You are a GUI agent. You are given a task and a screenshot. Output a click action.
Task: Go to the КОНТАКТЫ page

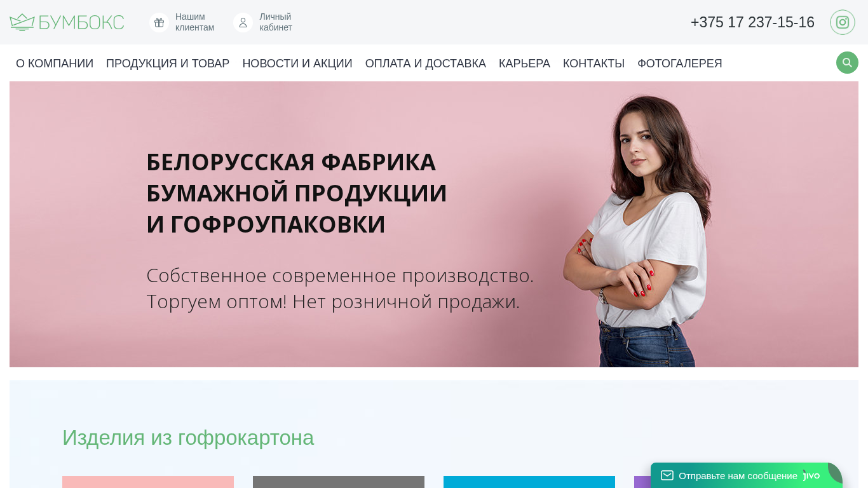(x=593, y=64)
